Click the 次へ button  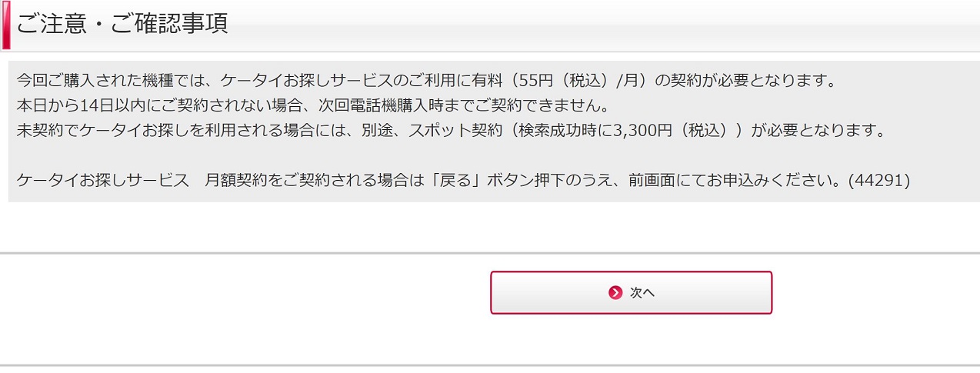click(631, 292)
